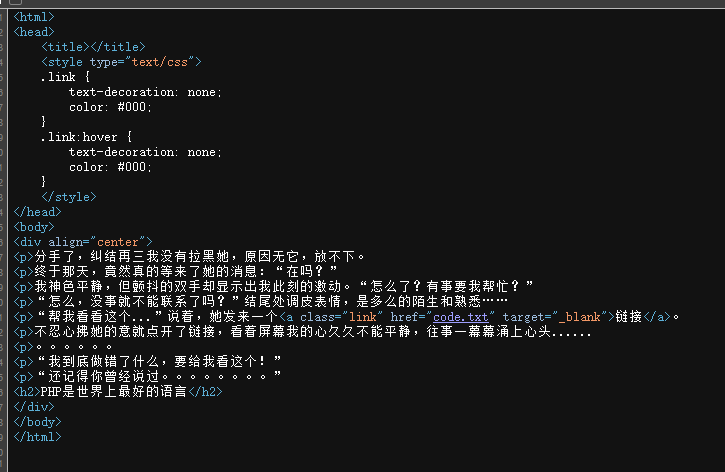Click text-decoration: none under .link:hover
Screen dimensions: 725x472
click(145, 152)
